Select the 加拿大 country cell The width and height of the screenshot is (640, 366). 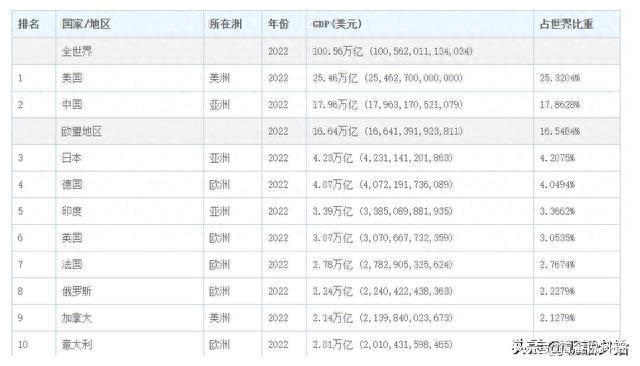pos(77,318)
